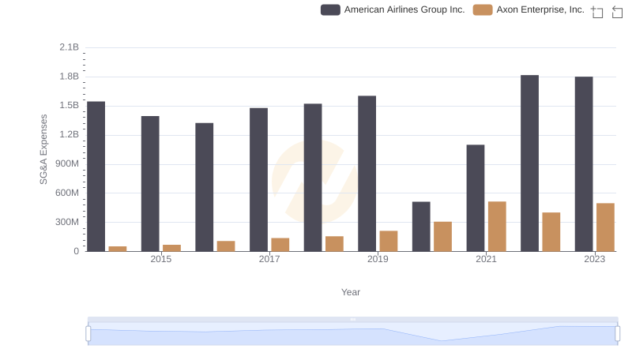Toggle Axon Enterprise, Inc. legend series
The height and width of the screenshot is (364, 632).
(529, 9)
